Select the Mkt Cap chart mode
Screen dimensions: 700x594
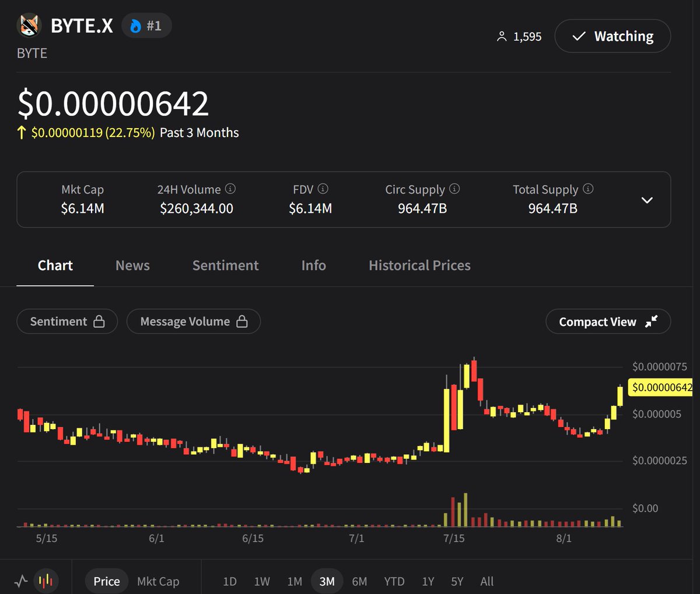click(x=158, y=581)
